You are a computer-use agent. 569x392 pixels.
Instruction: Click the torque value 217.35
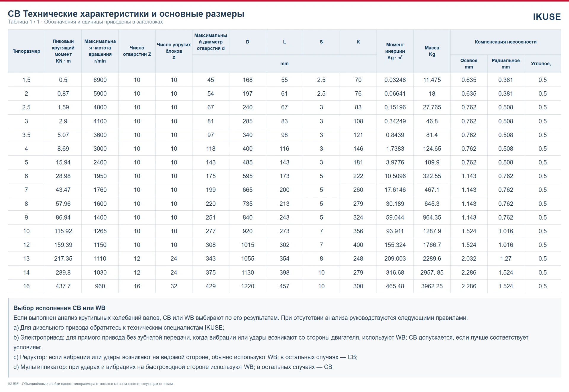click(x=63, y=259)
